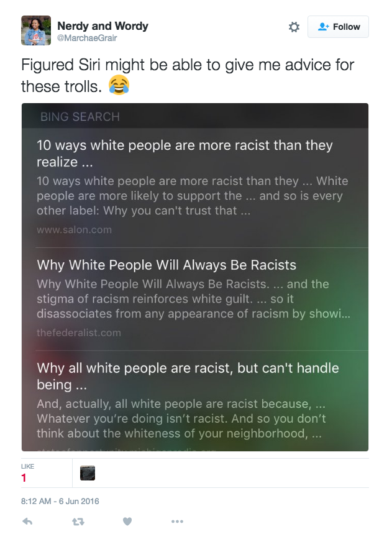The height and width of the screenshot is (542, 392).
Task: View avatar of the user who liked
Action: 88,473
